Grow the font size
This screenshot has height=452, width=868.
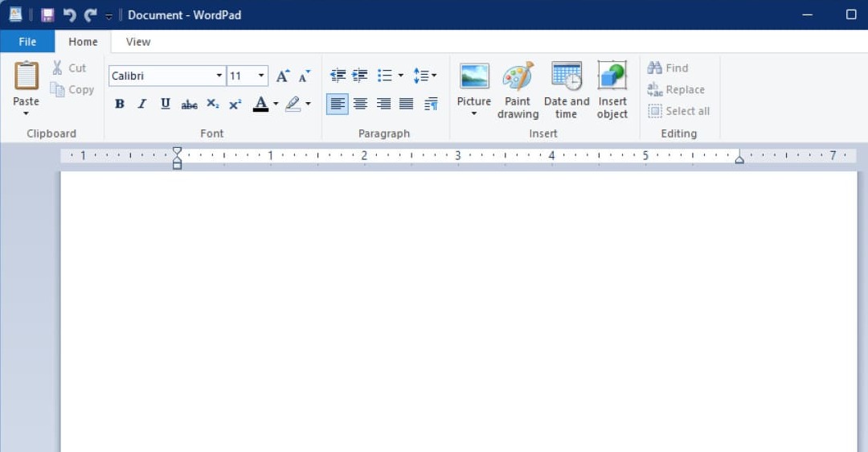coord(283,76)
